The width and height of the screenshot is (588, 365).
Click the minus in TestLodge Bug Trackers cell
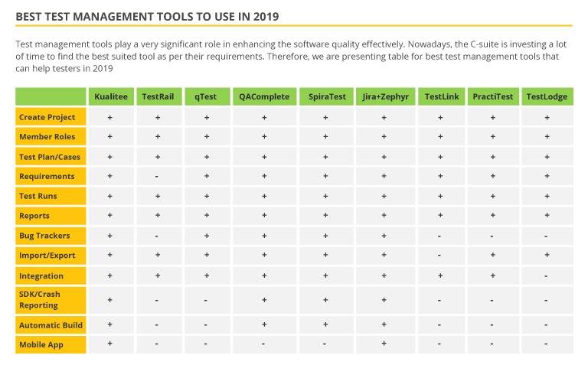coord(546,236)
